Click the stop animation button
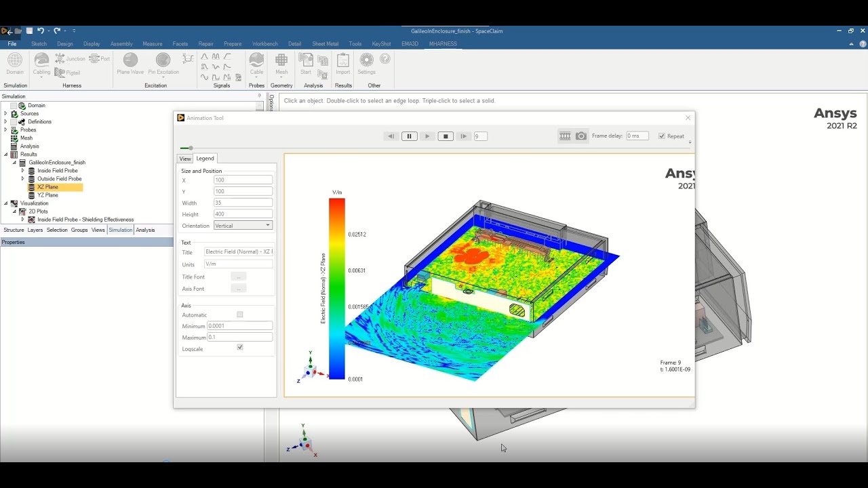Screen dimensions: 868x488 point(446,136)
